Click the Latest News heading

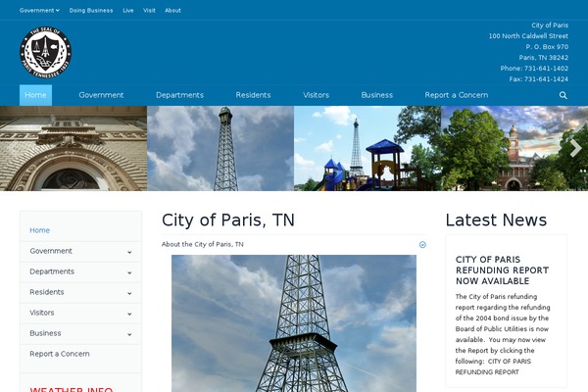point(496,220)
